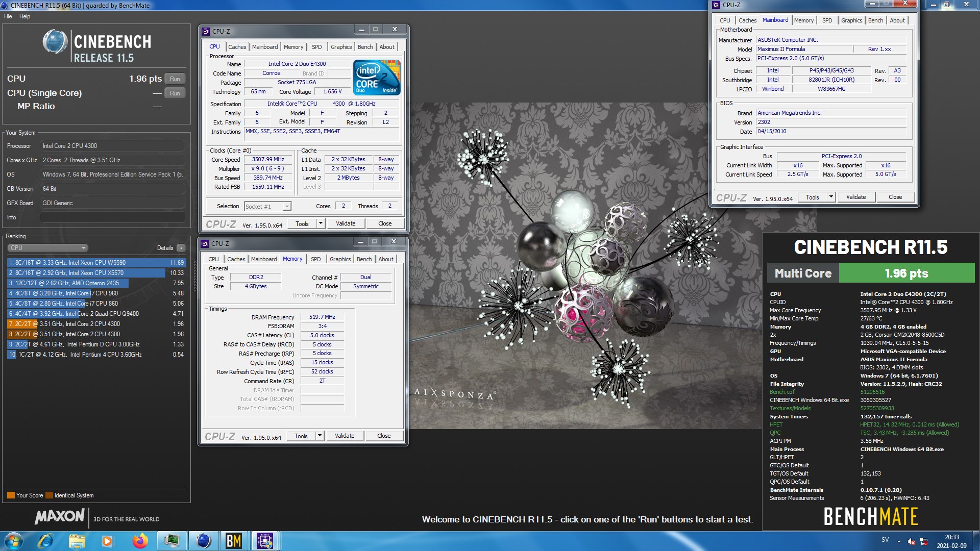The width and height of the screenshot is (980, 551).
Task: Click Validate in Memory window
Action: [x=345, y=436]
